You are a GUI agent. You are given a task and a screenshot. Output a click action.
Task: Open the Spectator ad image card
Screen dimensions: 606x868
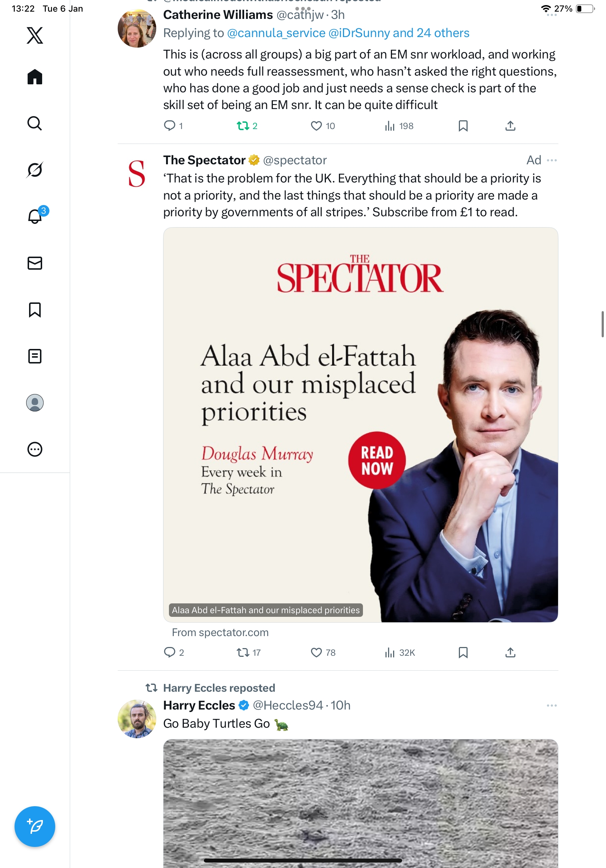360,425
